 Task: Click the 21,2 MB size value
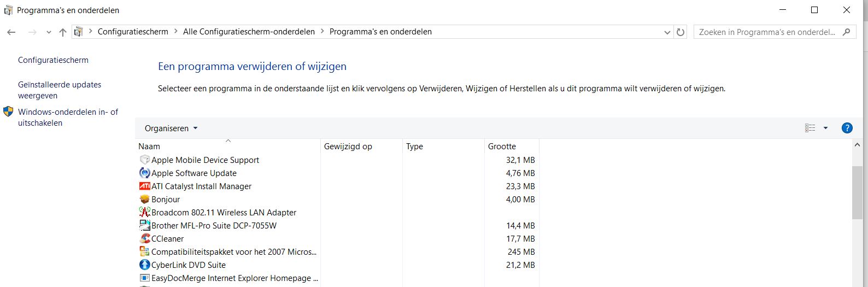click(x=520, y=265)
